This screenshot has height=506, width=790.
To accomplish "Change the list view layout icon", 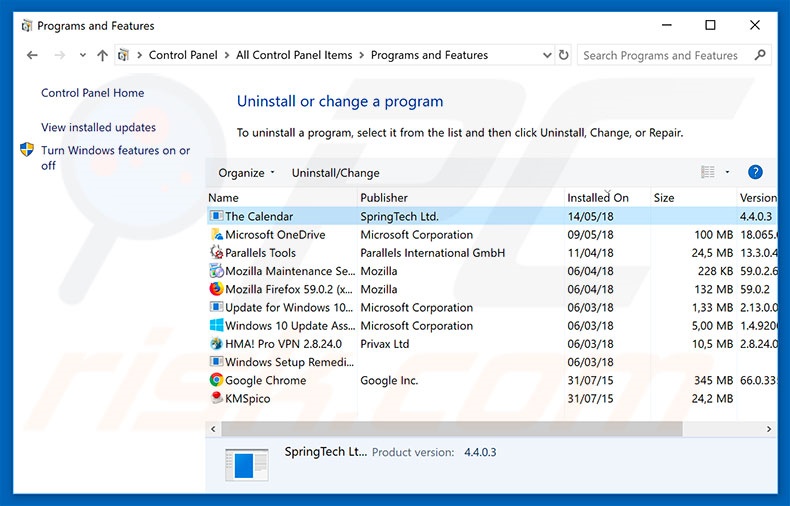I will (707, 172).
